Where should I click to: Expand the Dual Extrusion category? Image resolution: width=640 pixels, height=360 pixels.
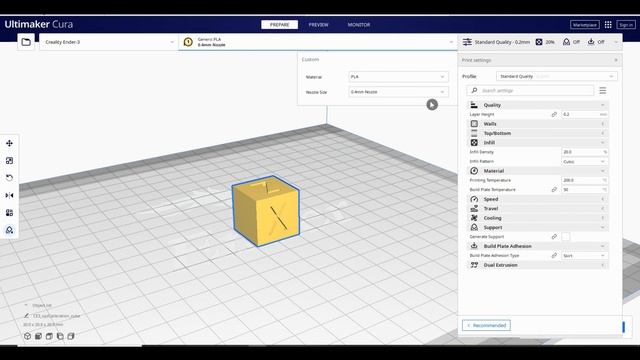538,265
